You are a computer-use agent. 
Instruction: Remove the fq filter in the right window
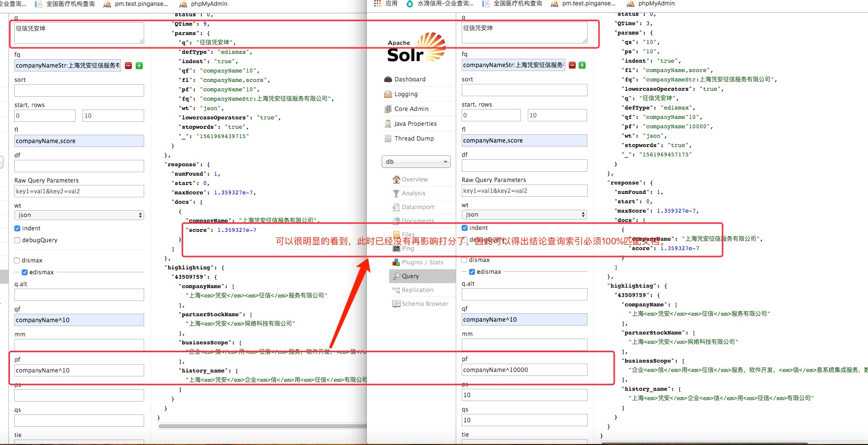[x=572, y=65]
